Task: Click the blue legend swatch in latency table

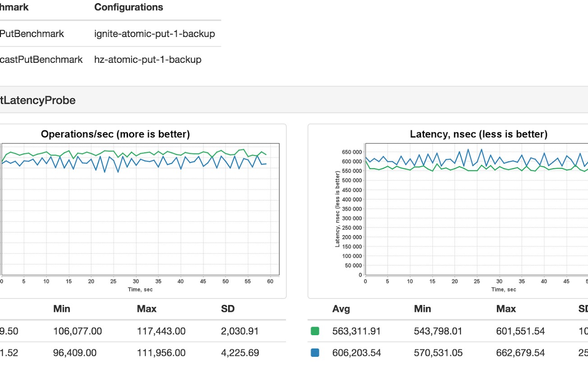Action: [x=315, y=353]
